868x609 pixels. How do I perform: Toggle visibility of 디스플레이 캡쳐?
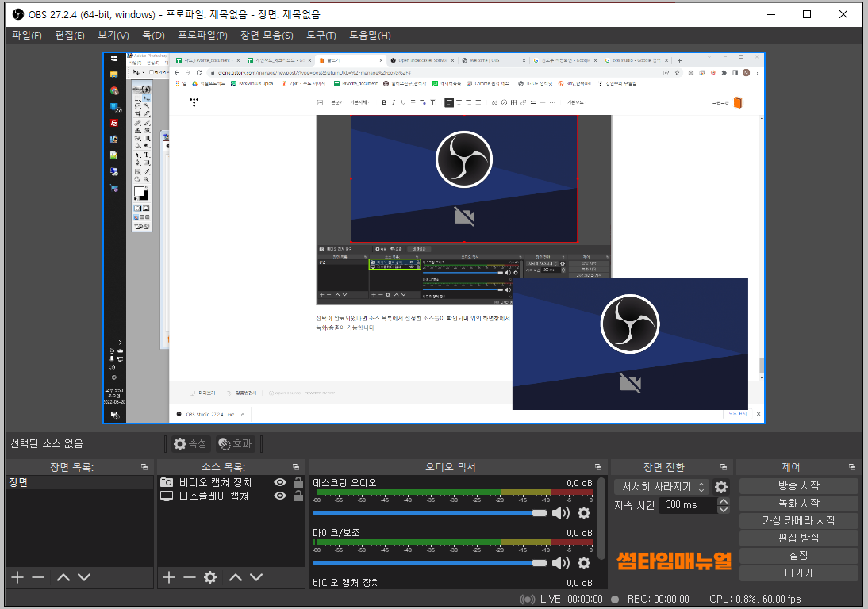[x=280, y=496]
